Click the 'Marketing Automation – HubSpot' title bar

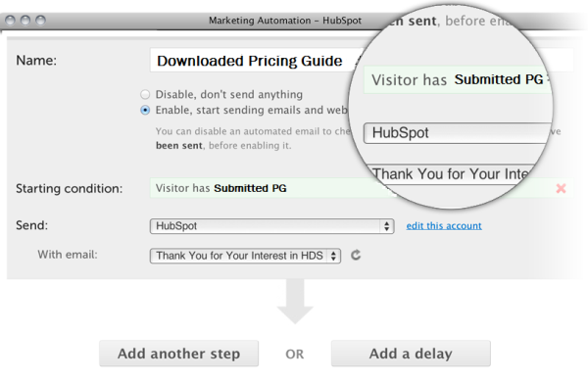coord(285,21)
